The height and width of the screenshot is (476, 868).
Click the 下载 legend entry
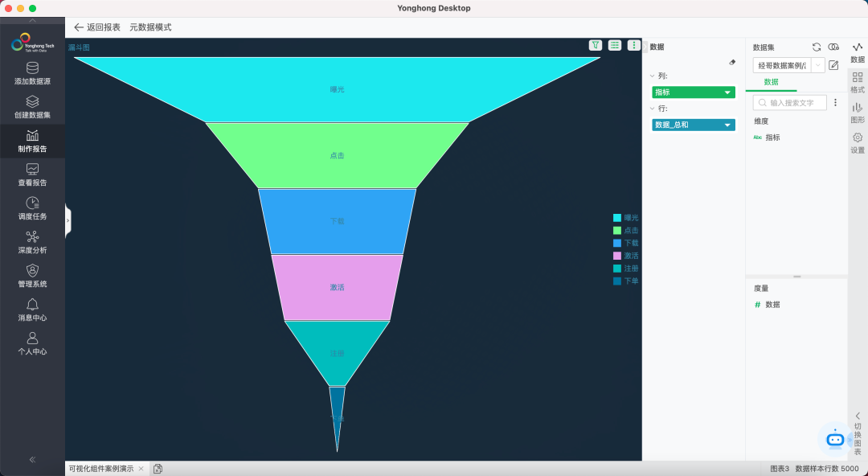pyautogui.click(x=626, y=244)
